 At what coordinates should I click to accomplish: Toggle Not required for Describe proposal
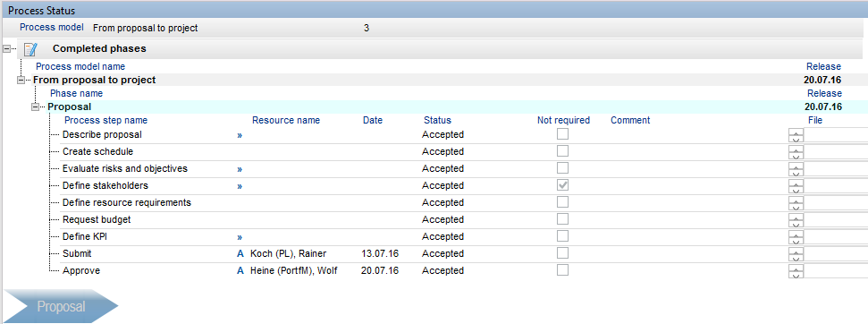click(x=562, y=134)
